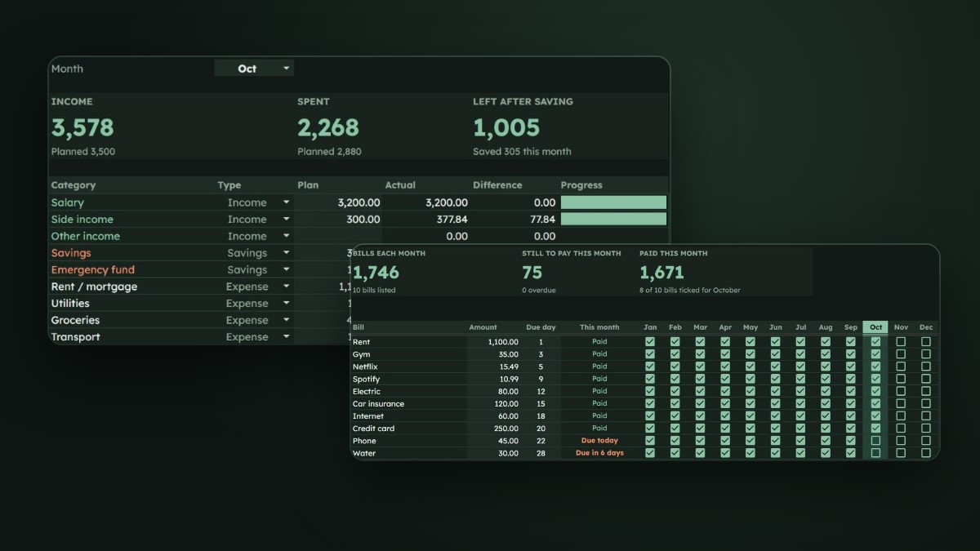
Task: Open the Month selector showing Oct
Action: (253, 69)
